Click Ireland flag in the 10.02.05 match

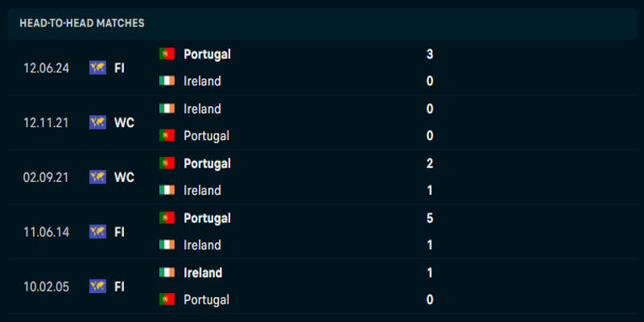click(x=167, y=273)
